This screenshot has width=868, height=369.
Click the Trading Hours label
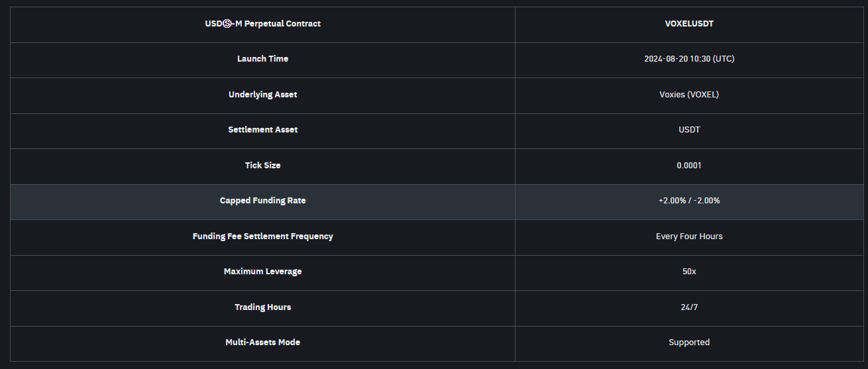point(262,307)
